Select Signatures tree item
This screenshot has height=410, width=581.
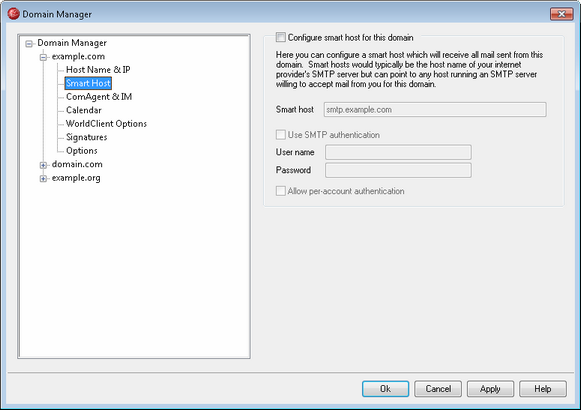pyautogui.click(x=87, y=137)
